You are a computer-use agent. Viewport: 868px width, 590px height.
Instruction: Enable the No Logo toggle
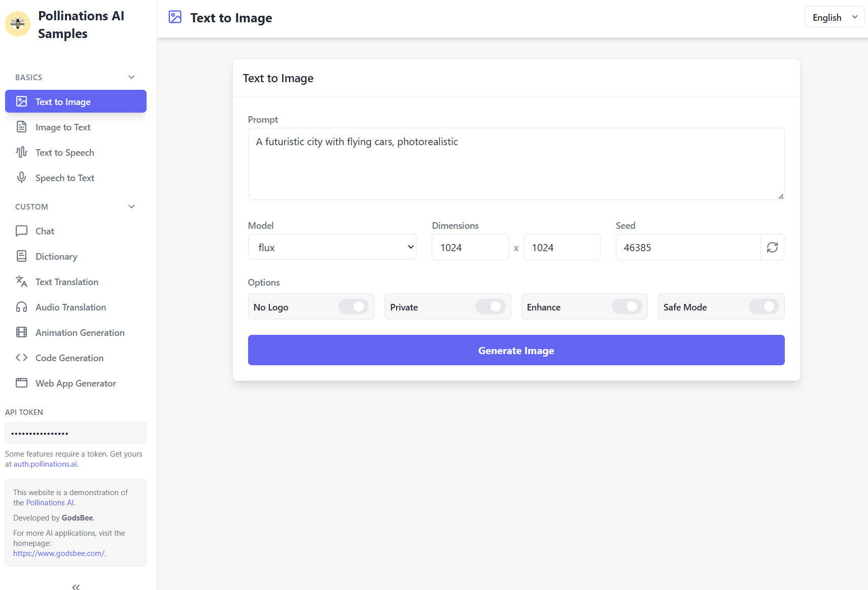pyautogui.click(x=354, y=306)
